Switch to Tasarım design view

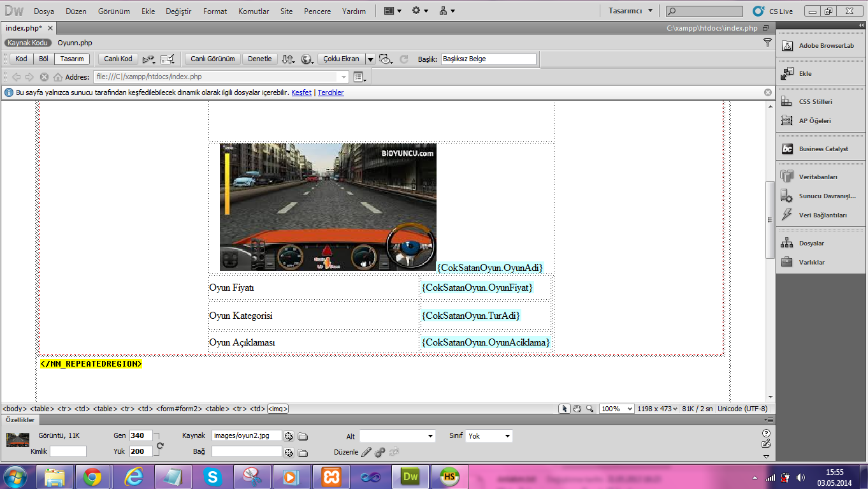(x=72, y=59)
